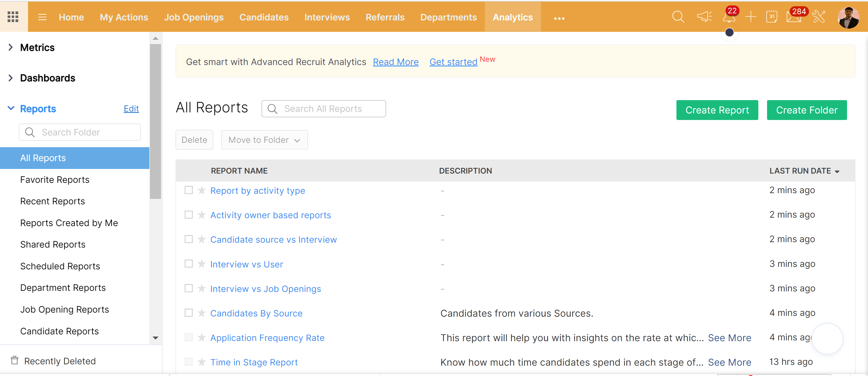The width and height of the screenshot is (868, 376).
Task: Favorite the Candidates By Source report star
Action: point(202,313)
